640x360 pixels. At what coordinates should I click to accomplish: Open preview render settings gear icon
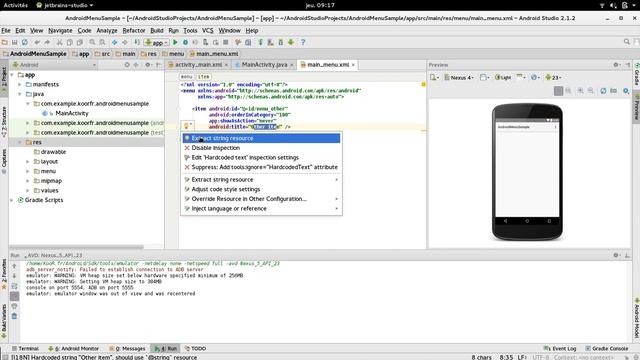[x=626, y=91]
